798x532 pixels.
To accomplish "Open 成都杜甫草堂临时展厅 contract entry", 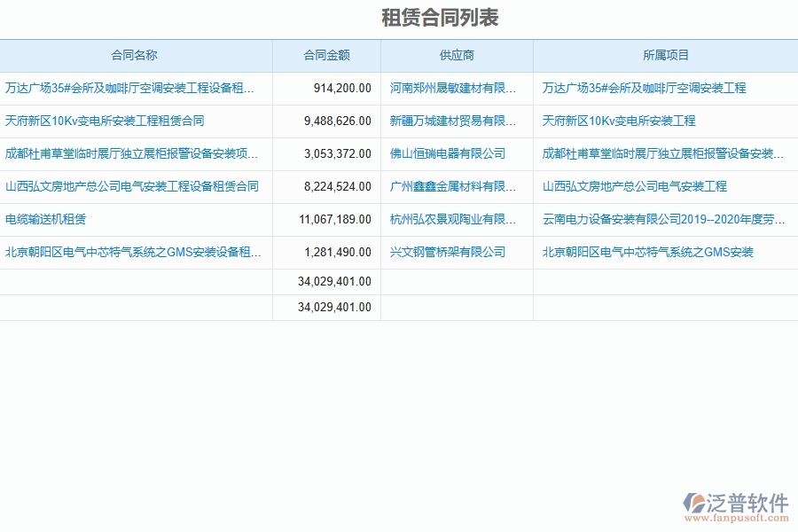I will (x=131, y=153).
